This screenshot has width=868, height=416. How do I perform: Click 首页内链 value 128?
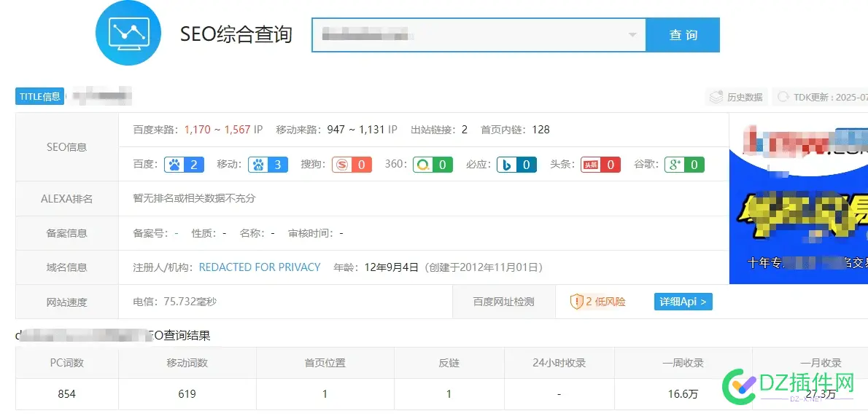point(540,130)
